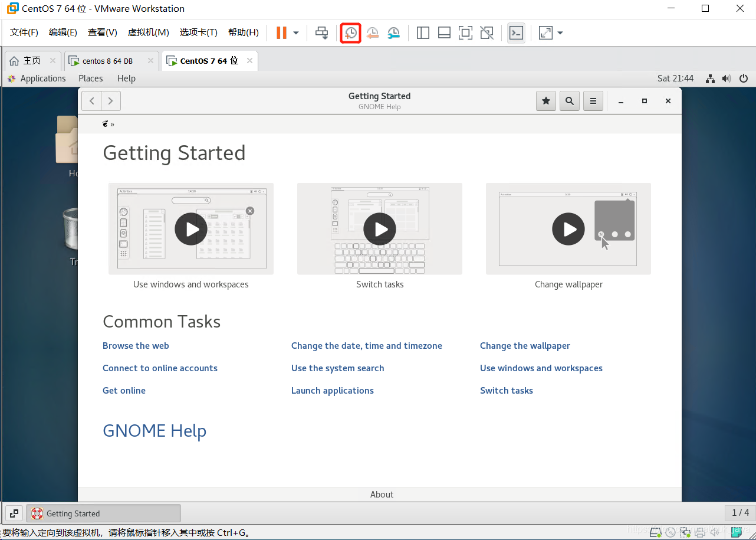Viewport: 756px width, 540px height.
Task: Open the Launch applications link
Action: 332,391
